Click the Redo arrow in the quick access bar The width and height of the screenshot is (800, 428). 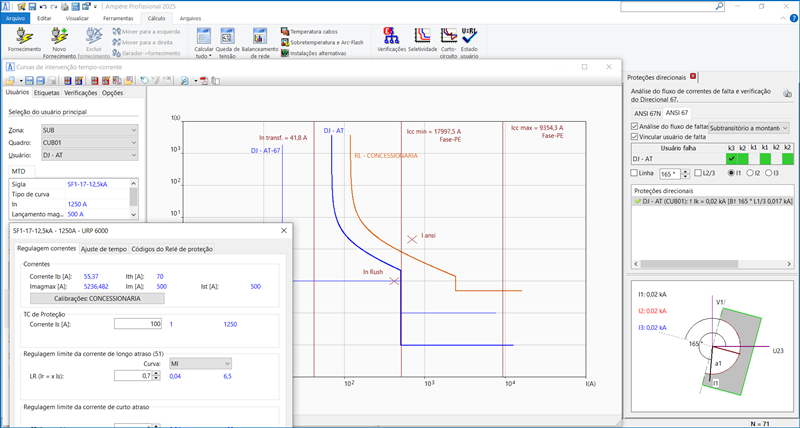click(x=53, y=7)
